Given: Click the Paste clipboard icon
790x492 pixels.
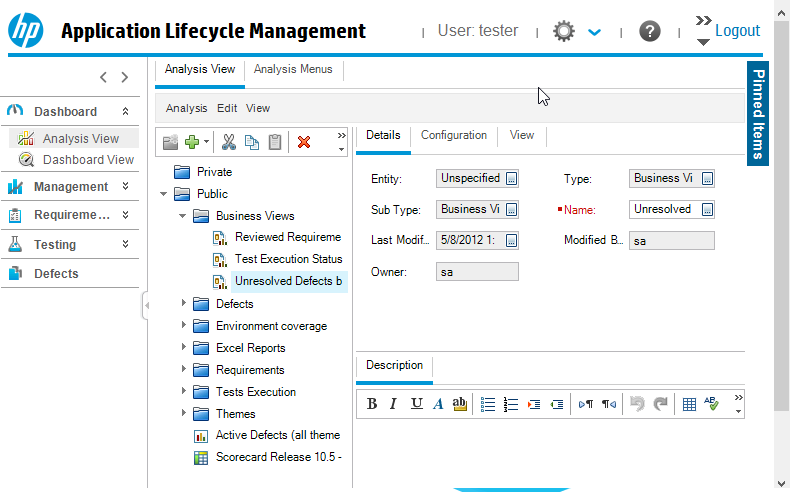Looking at the screenshot, I should pyautogui.click(x=275, y=142).
